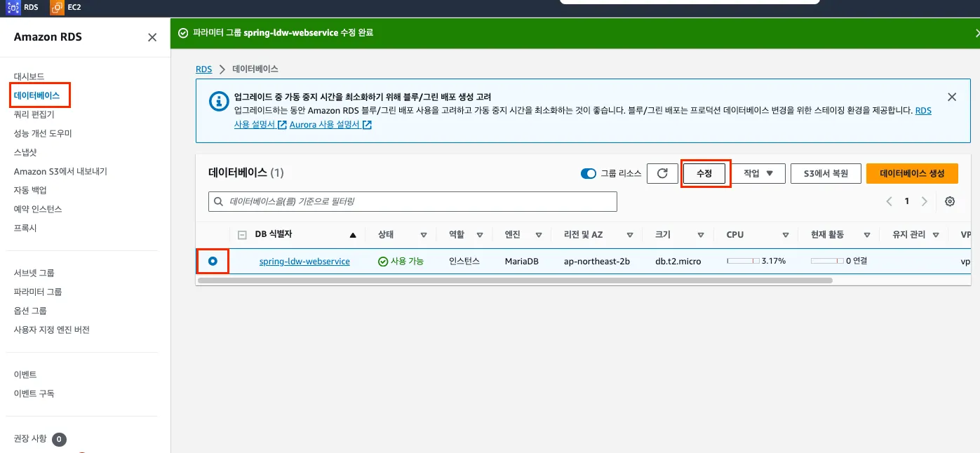Open 이벤트 구독 in sidebar
The image size is (980, 453).
coord(34,393)
